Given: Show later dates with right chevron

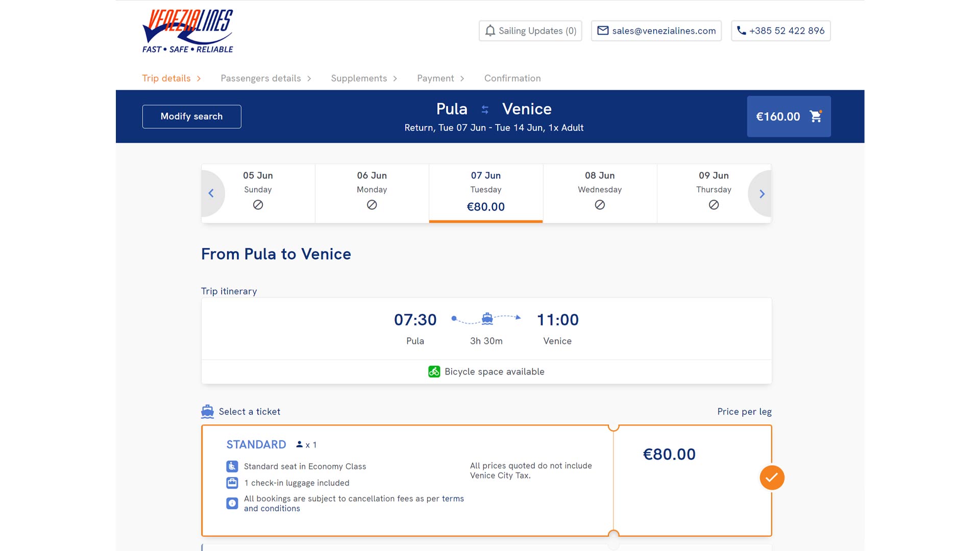Looking at the screenshot, I should click(x=762, y=194).
